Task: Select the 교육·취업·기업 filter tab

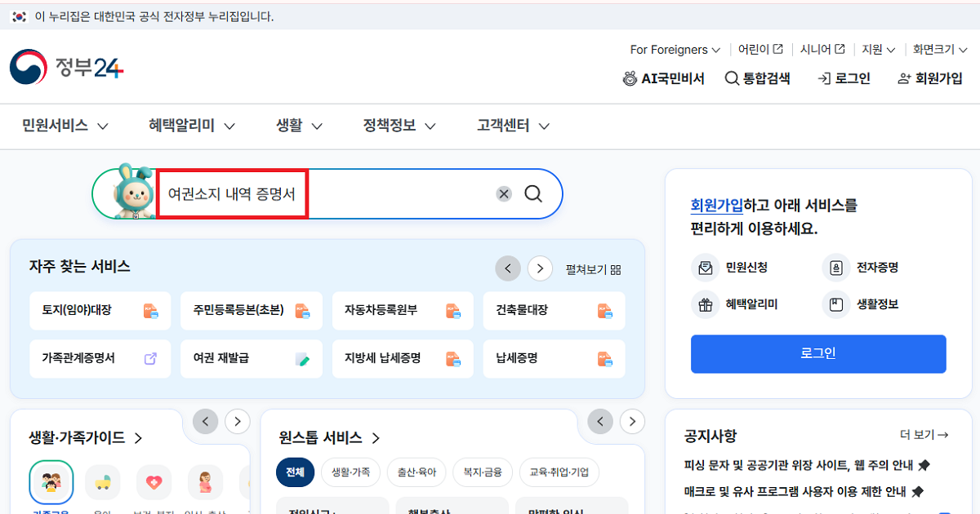Action: (559, 472)
